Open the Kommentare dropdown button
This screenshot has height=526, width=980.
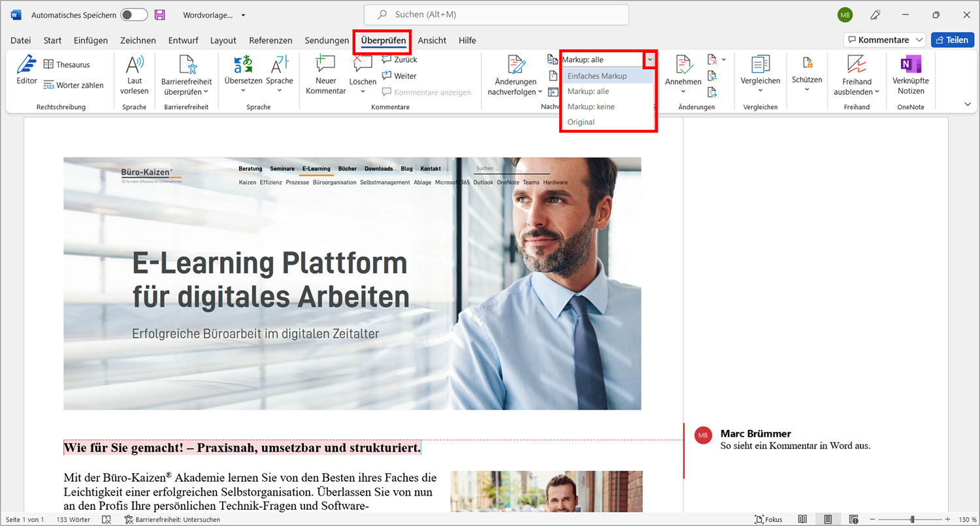885,40
